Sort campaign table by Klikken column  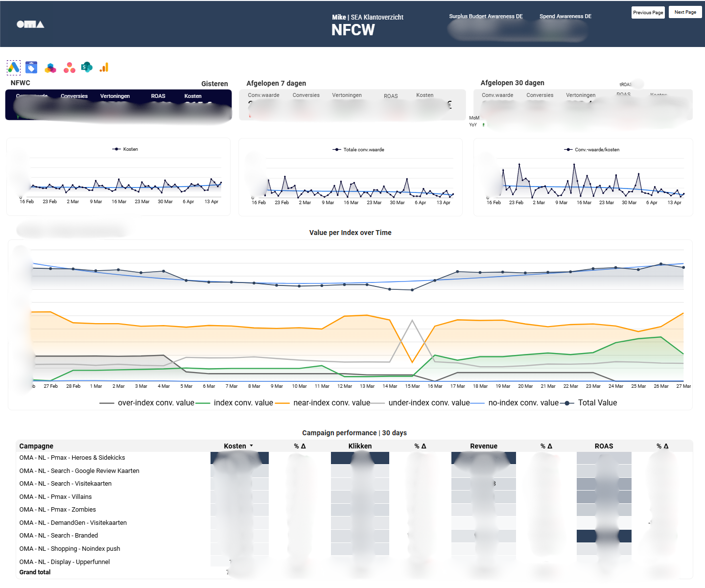pos(360,446)
